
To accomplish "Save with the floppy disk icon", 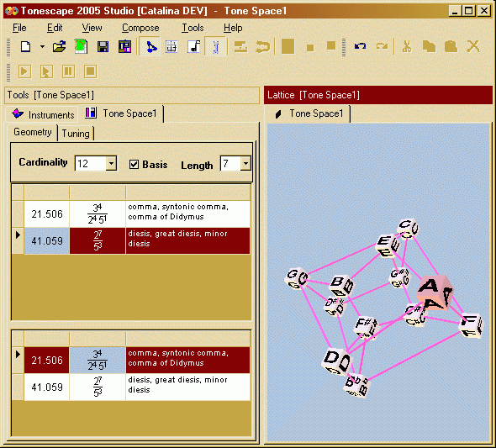I will (x=103, y=47).
